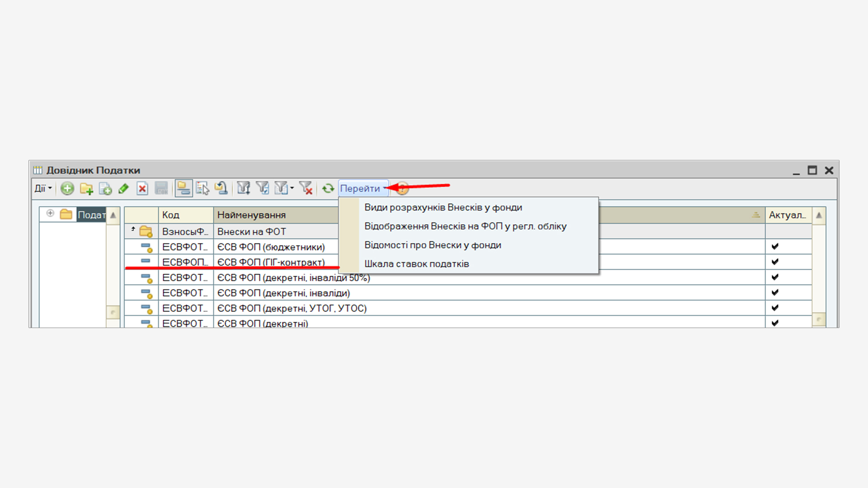Click the Внески на ФОТ name cell
Image resolution: width=868 pixels, height=488 pixels.
click(x=276, y=231)
